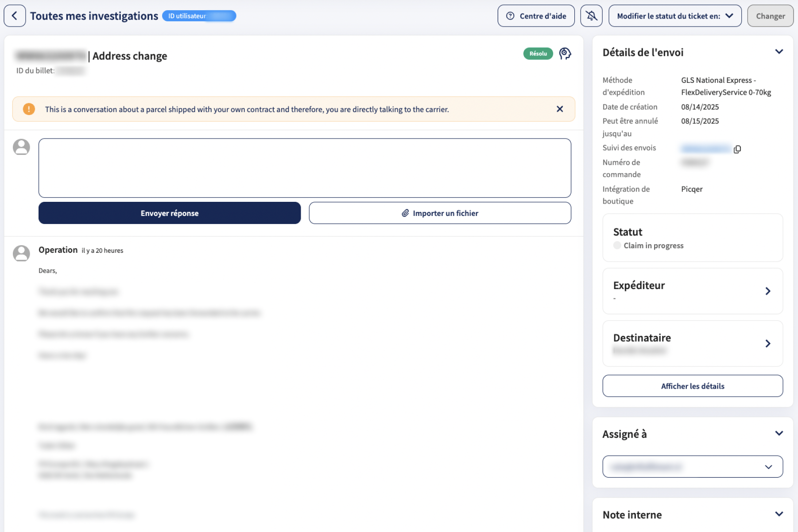The image size is (798, 532).
Task: Open the blurred tracking number link
Action: (x=705, y=149)
